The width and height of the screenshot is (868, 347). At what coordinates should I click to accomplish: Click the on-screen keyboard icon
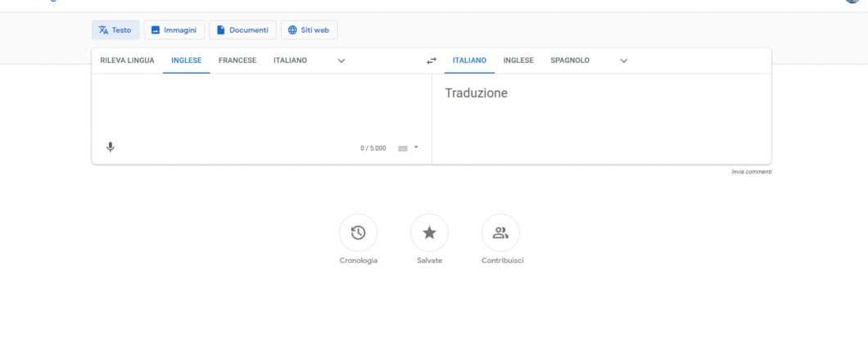tap(403, 148)
